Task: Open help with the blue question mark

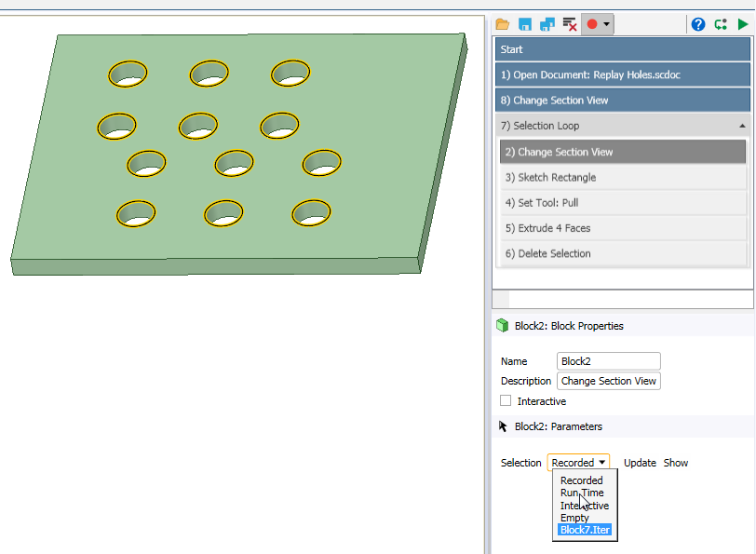Action: [697, 24]
